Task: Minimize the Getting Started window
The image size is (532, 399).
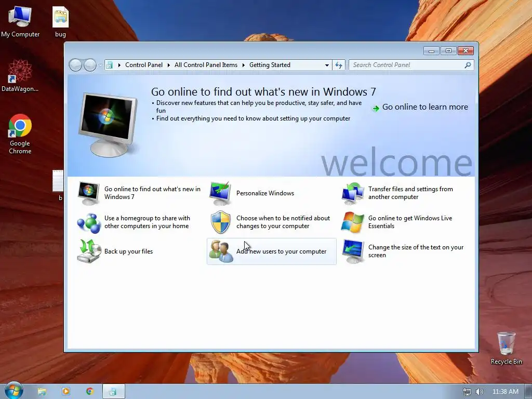Action: pyautogui.click(x=431, y=51)
